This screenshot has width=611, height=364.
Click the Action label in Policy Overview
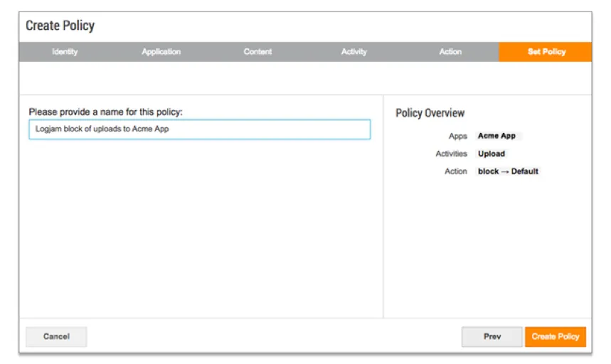click(456, 171)
